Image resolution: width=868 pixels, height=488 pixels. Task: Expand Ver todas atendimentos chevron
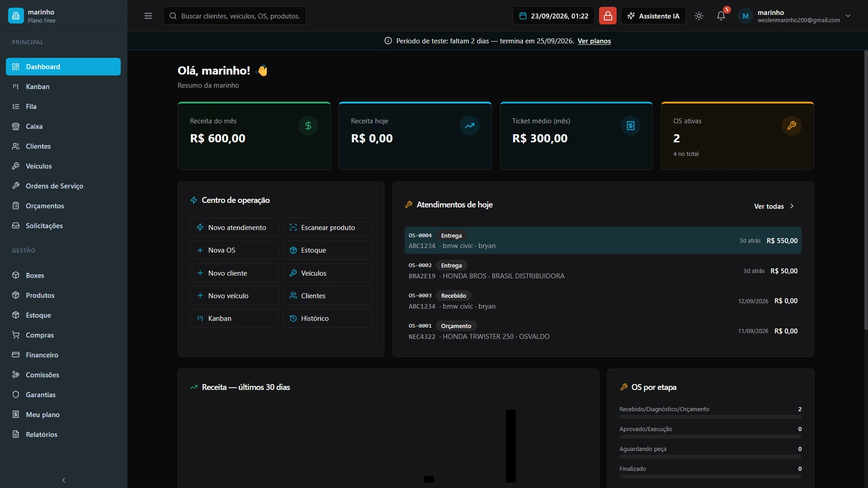tap(792, 206)
